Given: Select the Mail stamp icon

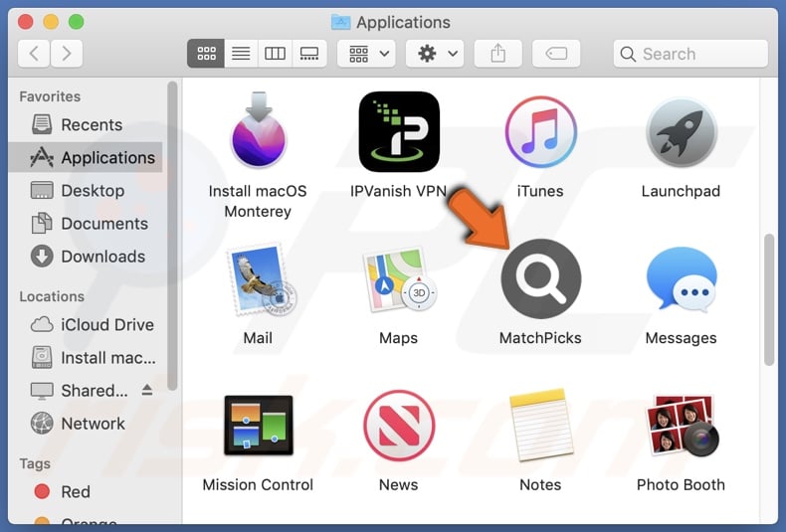Looking at the screenshot, I should (261, 279).
